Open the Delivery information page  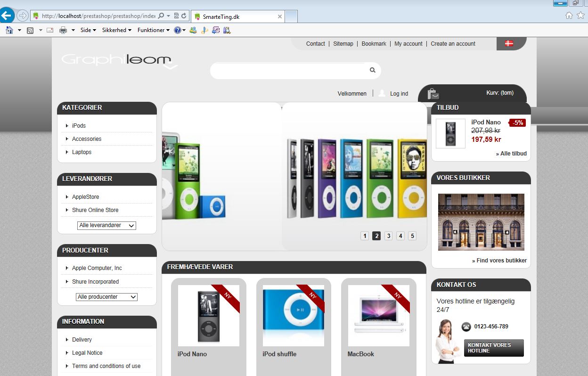82,340
